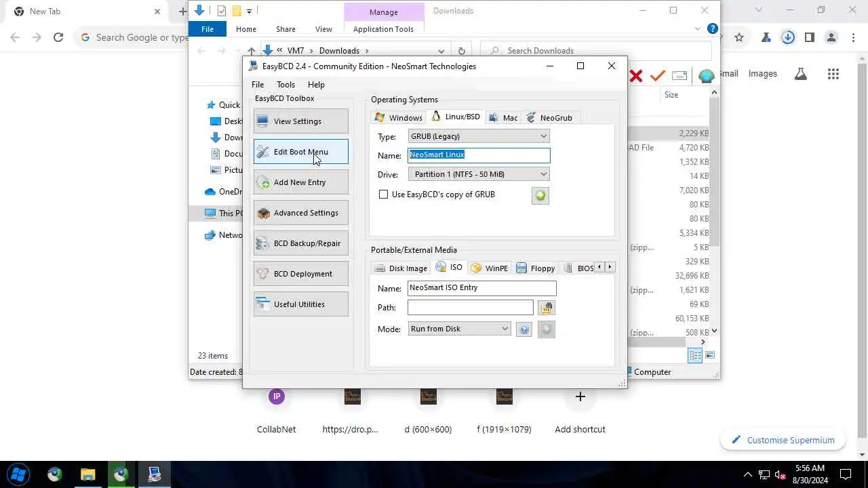Click the Add shortcut button
Viewport: 868px width, 488px height.
point(580,411)
